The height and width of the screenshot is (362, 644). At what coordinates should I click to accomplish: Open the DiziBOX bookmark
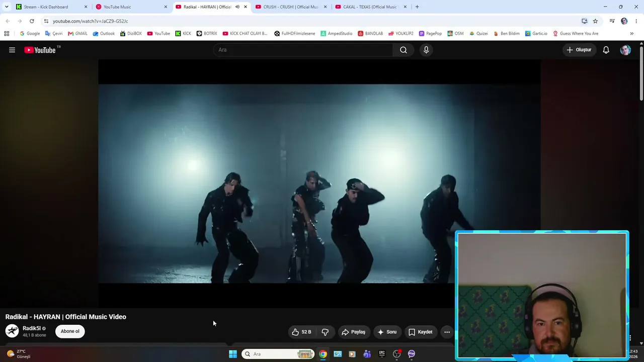pyautogui.click(x=131, y=34)
